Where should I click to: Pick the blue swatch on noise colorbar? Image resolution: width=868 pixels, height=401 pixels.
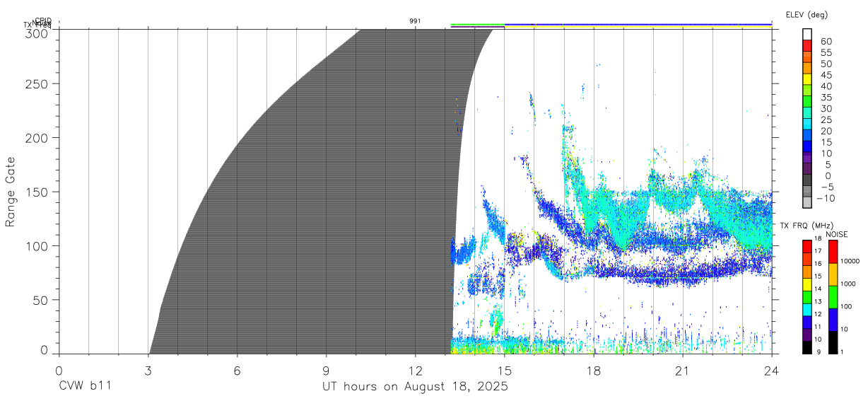pos(832,319)
